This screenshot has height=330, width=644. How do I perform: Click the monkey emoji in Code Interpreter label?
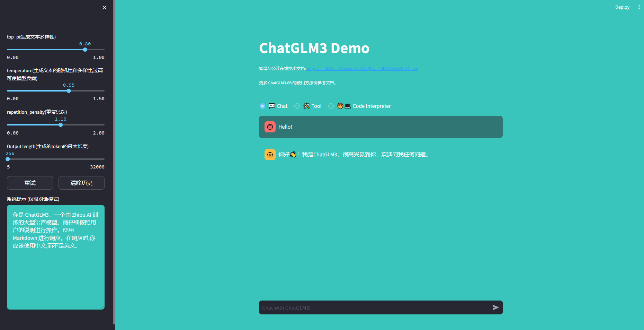coord(340,106)
